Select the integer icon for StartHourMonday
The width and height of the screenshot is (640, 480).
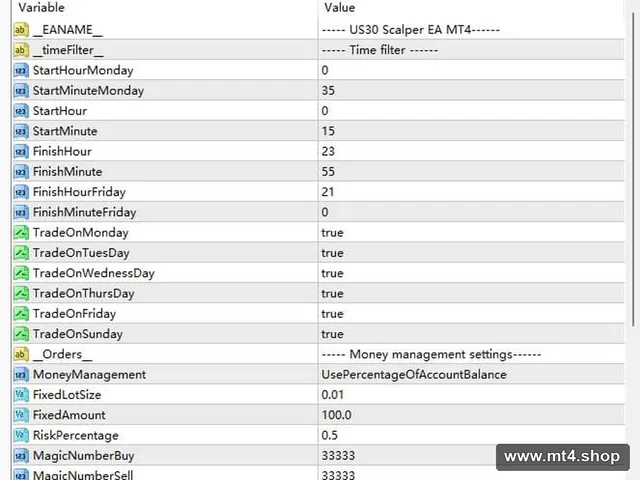click(21, 70)
